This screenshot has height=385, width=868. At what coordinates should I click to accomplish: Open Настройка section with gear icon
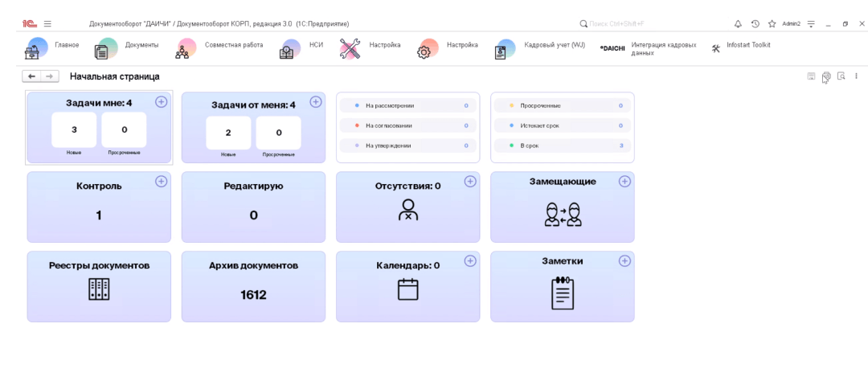448,48
